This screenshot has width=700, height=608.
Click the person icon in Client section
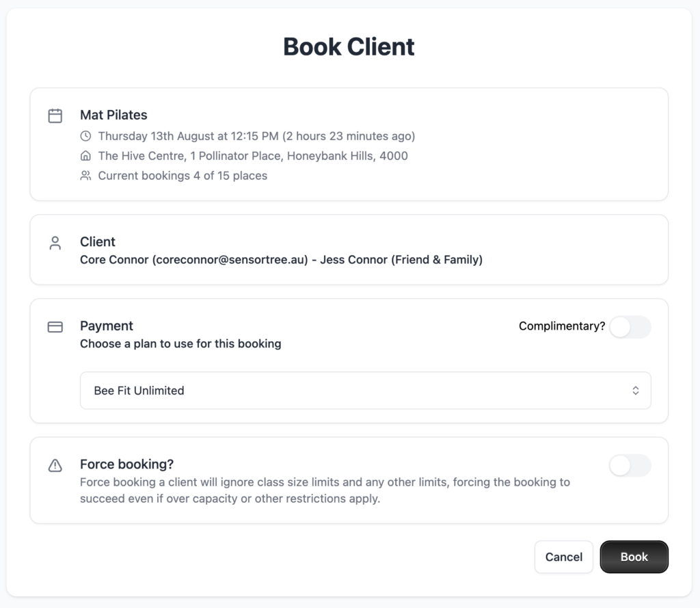[x=55, y=243]
